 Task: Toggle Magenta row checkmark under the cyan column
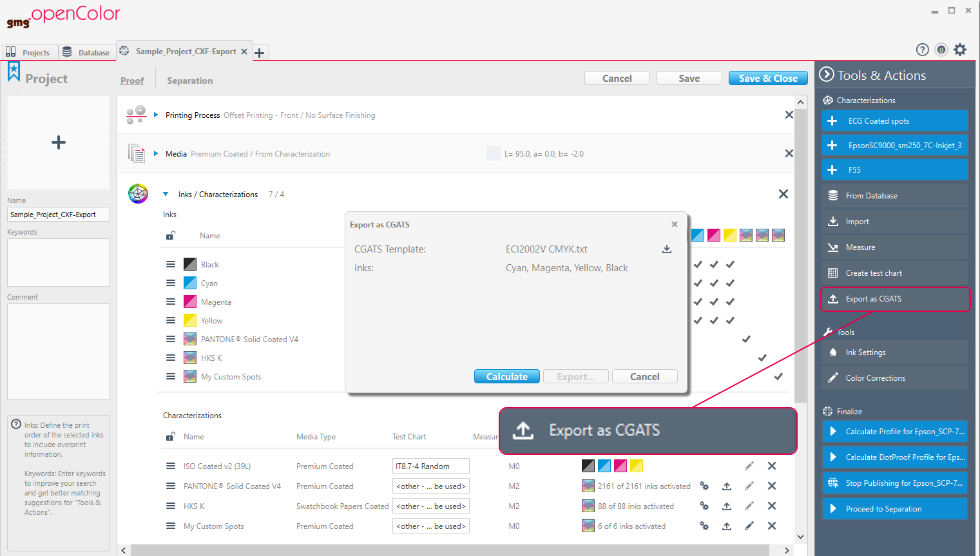coord(698,302)
